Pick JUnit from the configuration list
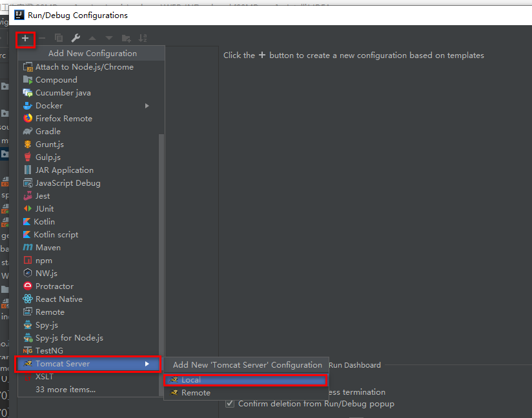 [x=89, y=209]
